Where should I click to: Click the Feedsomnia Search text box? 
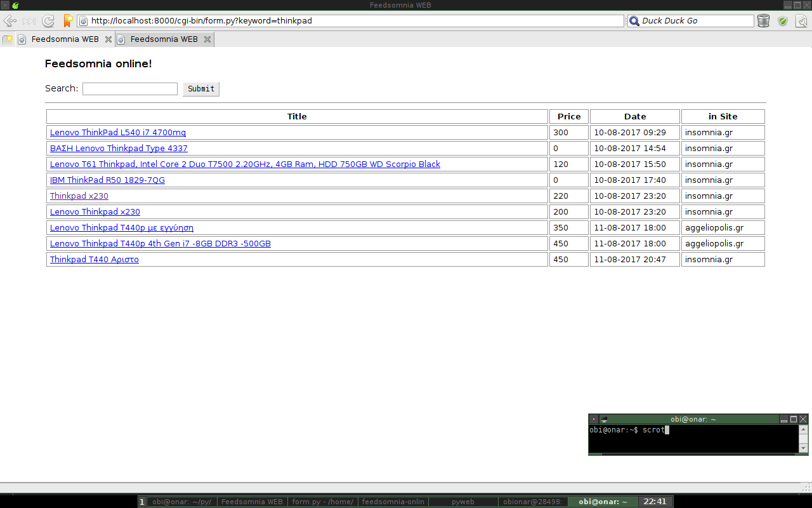(130, 89)
